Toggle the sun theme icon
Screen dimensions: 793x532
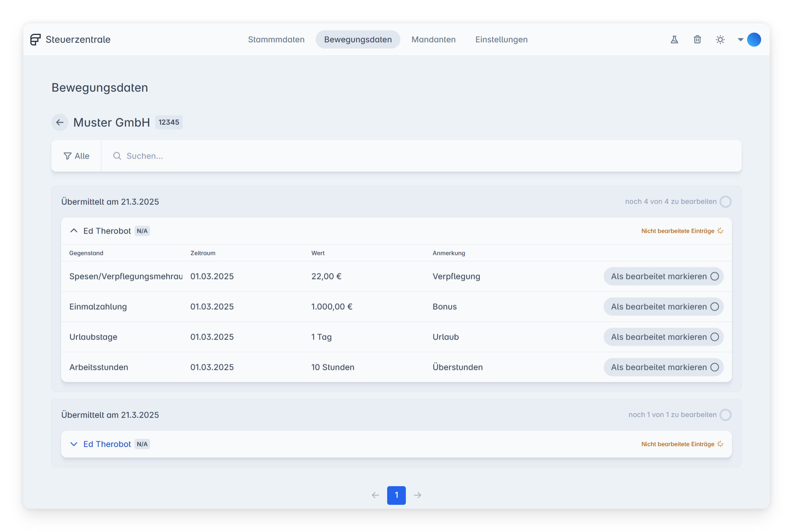(x=720, y=40)
